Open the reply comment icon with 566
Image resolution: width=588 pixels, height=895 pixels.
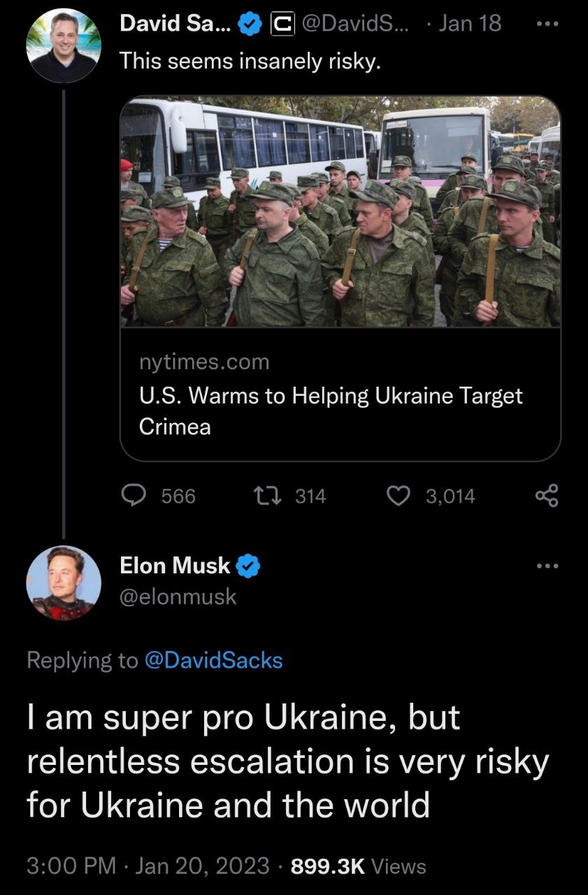(x=134, y=496)
